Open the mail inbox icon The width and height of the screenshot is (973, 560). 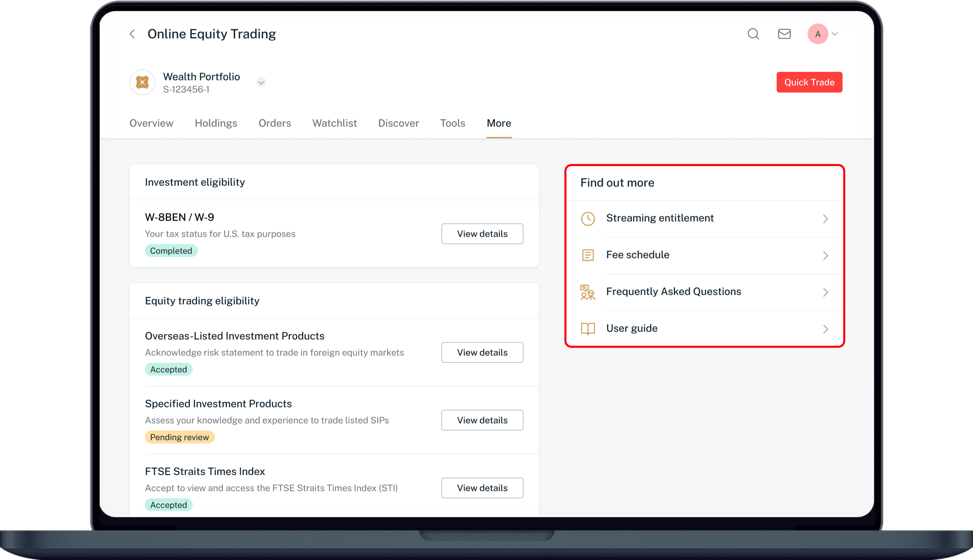[784, 34]
